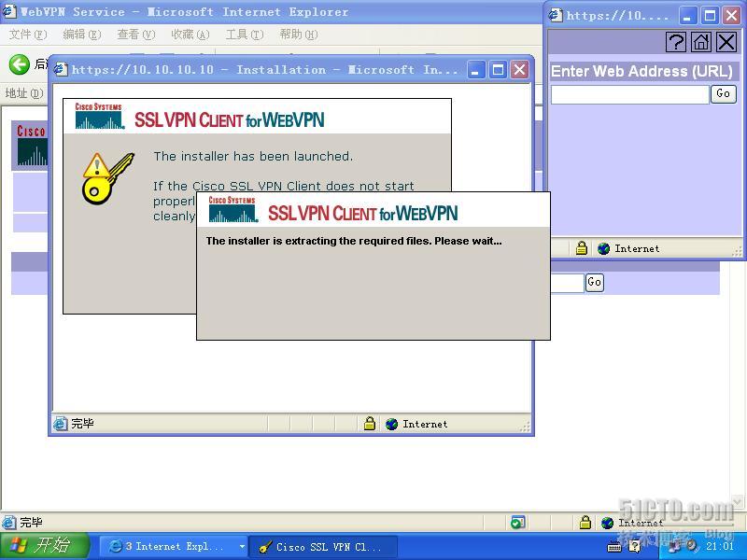Viewport: 747px width, 560px height.
Task: Select Cisco SSL VPN Client taskbar button
Action: (323, 547)
